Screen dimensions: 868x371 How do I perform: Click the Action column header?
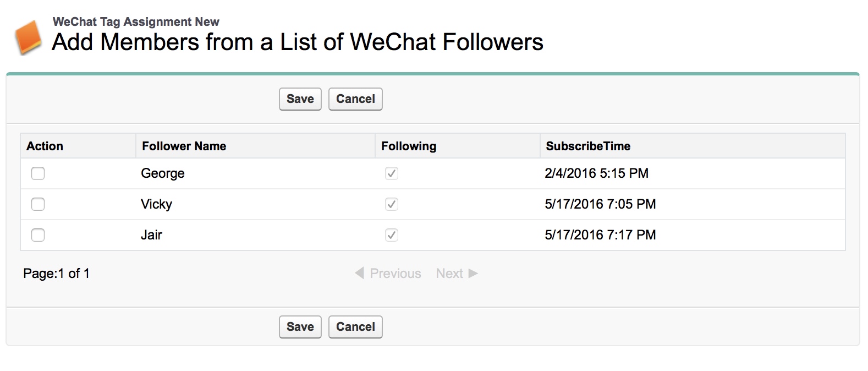45,146
